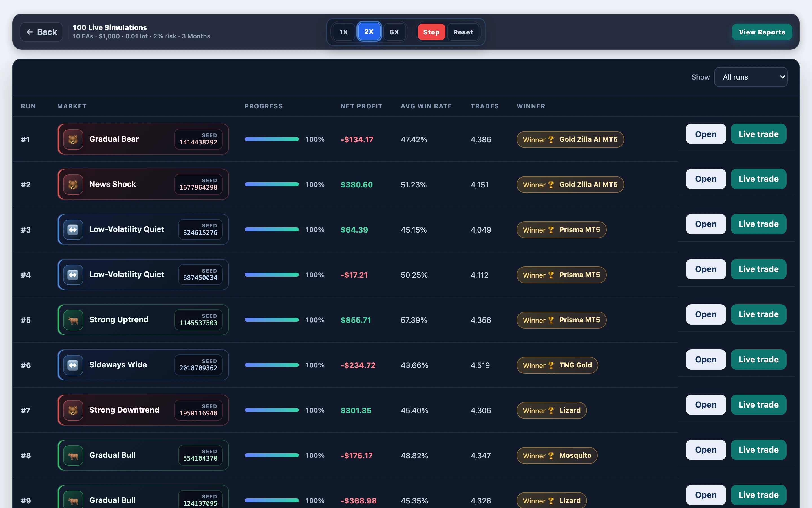Viewport: 812px width, 508px height.
Task: Click net profit $855.71
Action: pyautogui.click(x=356, y=320)
